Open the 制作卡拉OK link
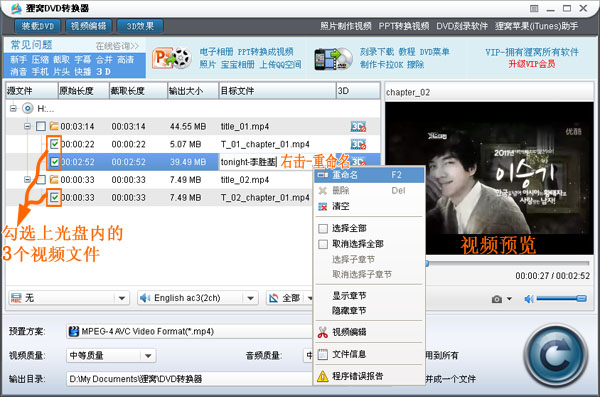 click(382, 65)
